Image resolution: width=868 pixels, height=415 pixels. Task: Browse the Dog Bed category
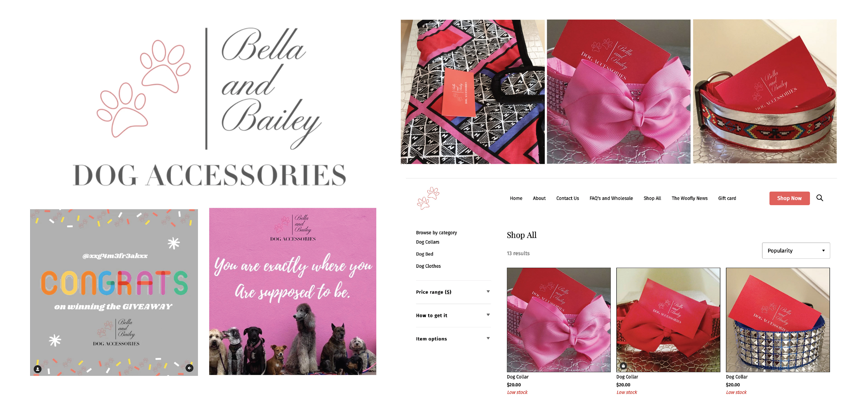tap(425, 254)
